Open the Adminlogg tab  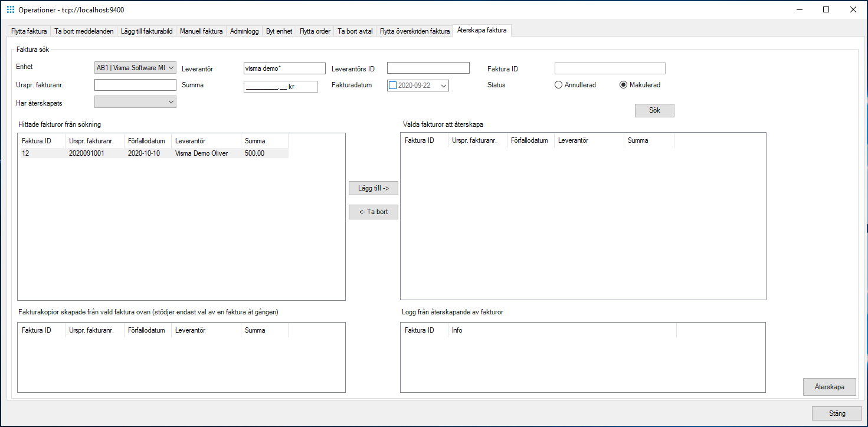coord(244,31)
